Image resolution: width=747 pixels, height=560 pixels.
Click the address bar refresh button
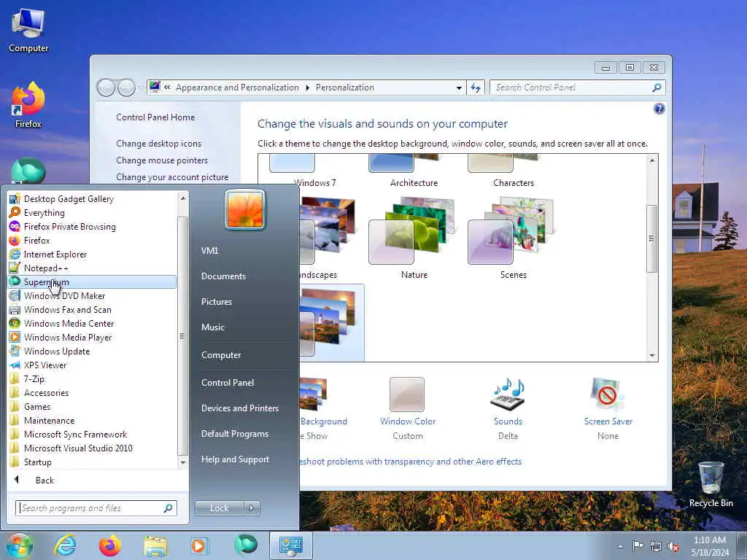click(x=476, y=87)
